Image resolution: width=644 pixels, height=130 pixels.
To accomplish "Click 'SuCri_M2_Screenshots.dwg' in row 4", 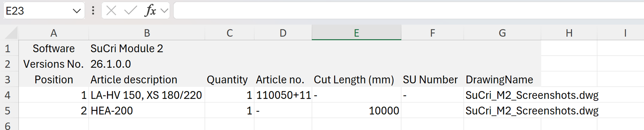I will [532, 95].
